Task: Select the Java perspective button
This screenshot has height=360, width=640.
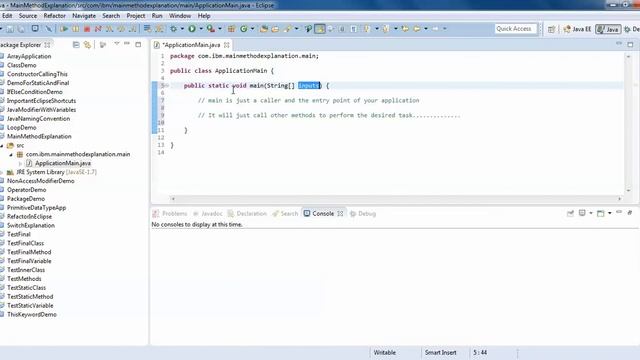Action: [x=608, y=29]
